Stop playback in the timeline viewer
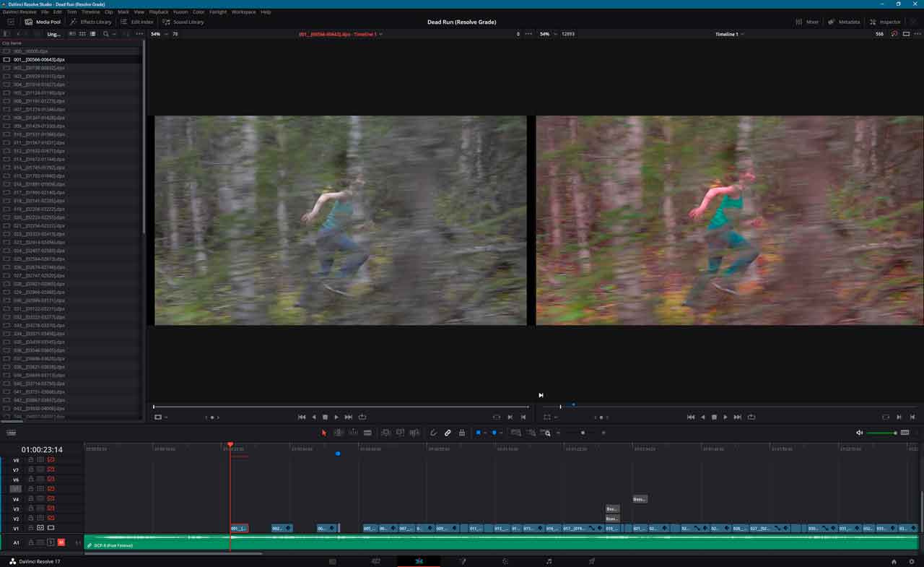This screenshot has width=924, height=567. [x=714, y=417]
